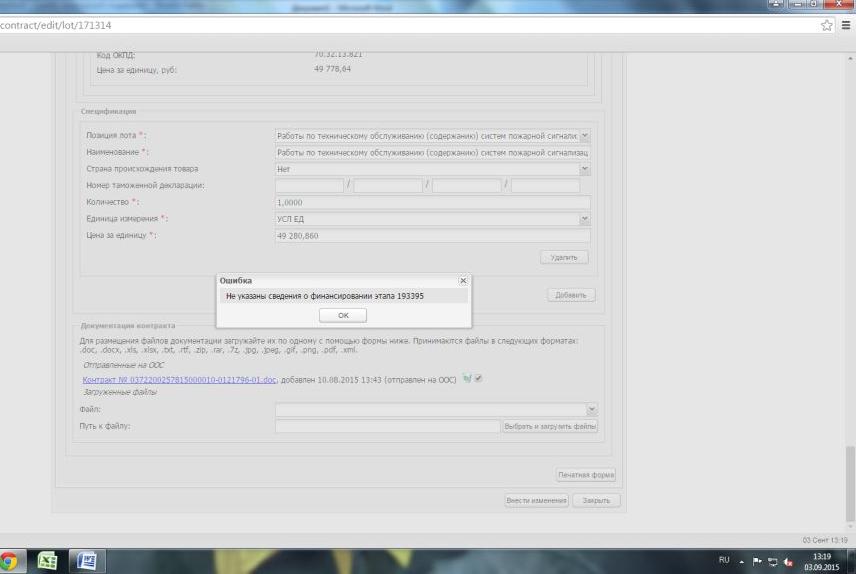Click the Загруженные файлы label

[120, 392]
